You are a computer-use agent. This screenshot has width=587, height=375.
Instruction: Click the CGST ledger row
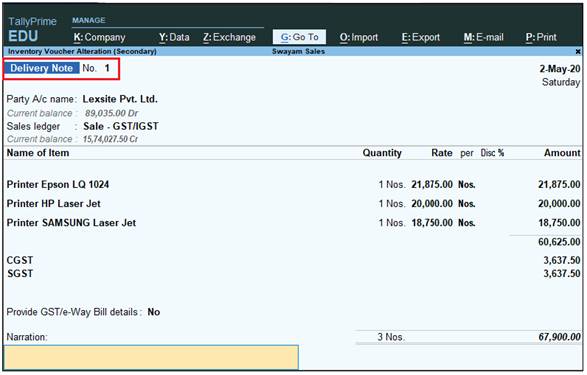tap(20, 260)
